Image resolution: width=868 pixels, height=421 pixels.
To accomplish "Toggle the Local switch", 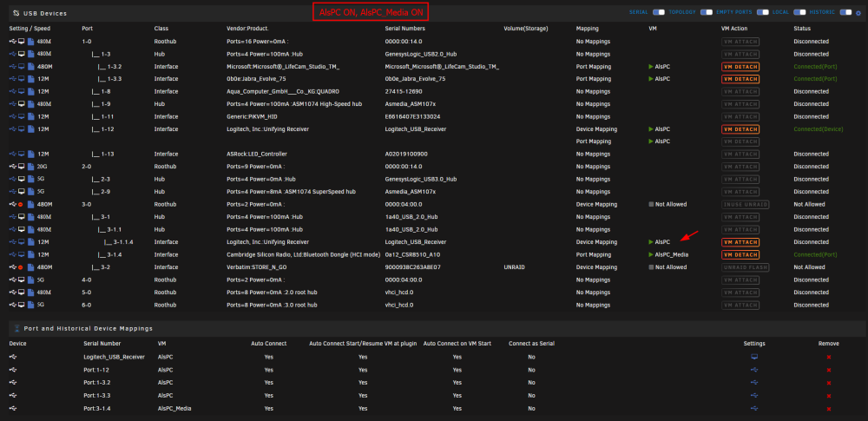I will (799, 11).
